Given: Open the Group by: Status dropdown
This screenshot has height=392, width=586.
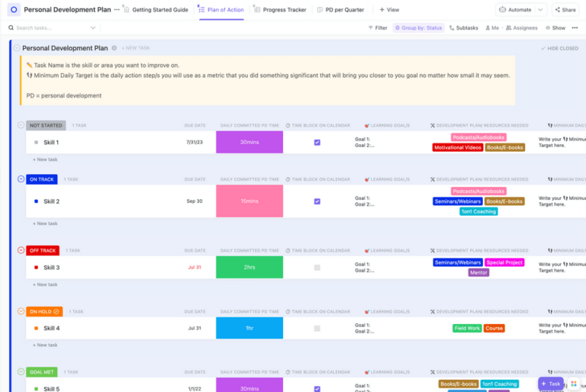Looking at the screenshot, I should [419, 27].
